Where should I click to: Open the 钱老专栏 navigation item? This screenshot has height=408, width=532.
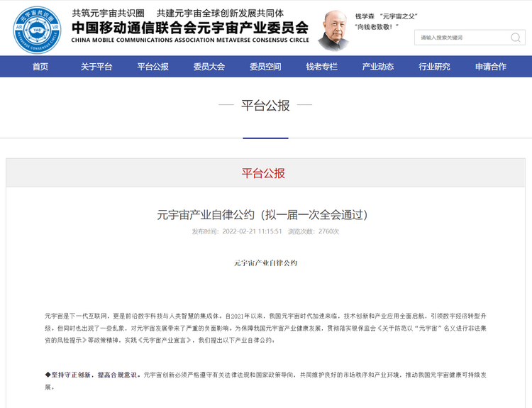click(322, 67)
